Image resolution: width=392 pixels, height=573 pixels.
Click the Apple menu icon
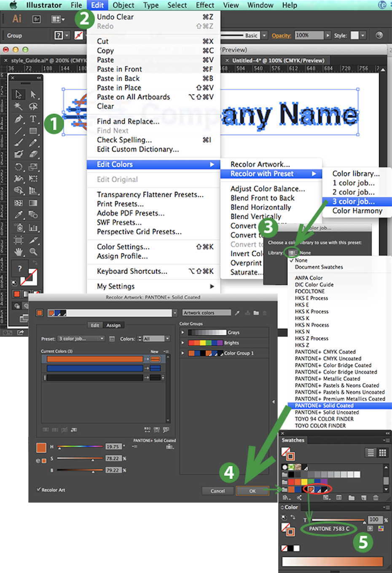coord(13,5)
